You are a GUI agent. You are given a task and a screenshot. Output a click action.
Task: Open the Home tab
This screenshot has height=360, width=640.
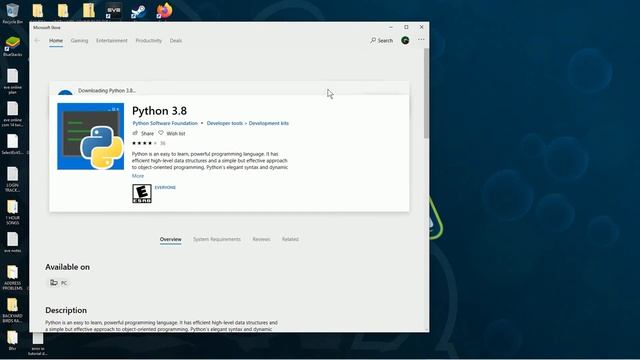(x=56, y=40)
